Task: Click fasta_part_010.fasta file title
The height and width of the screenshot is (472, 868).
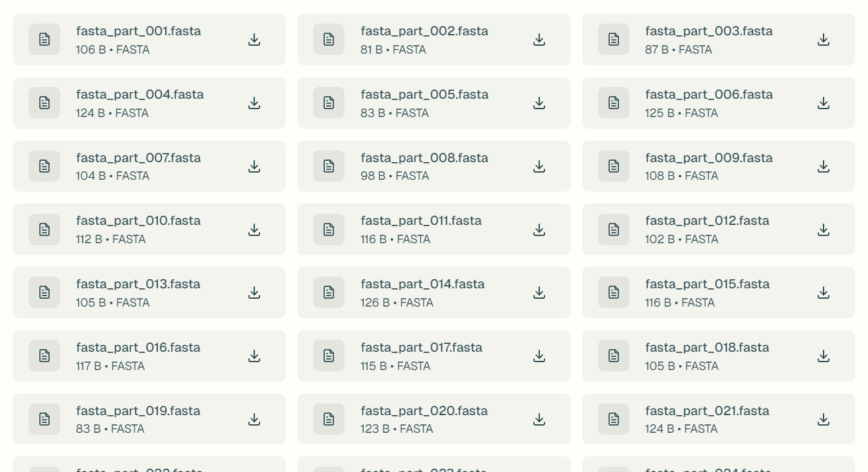Action: 138,221
